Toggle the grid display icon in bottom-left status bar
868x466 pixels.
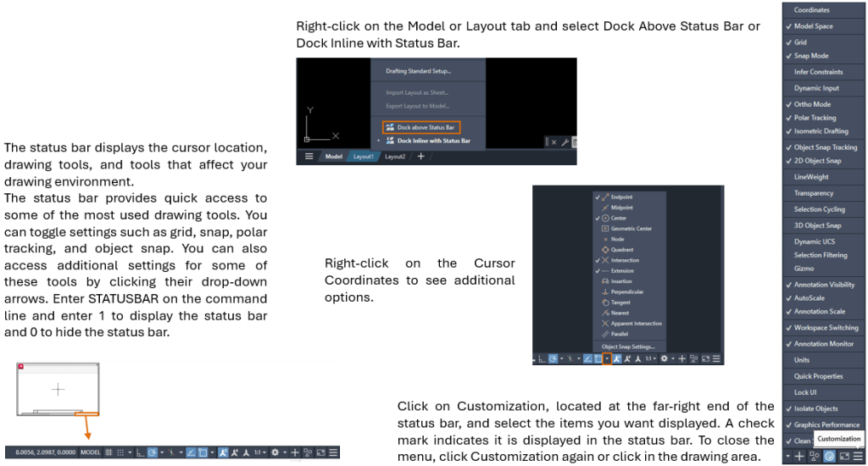108,452
